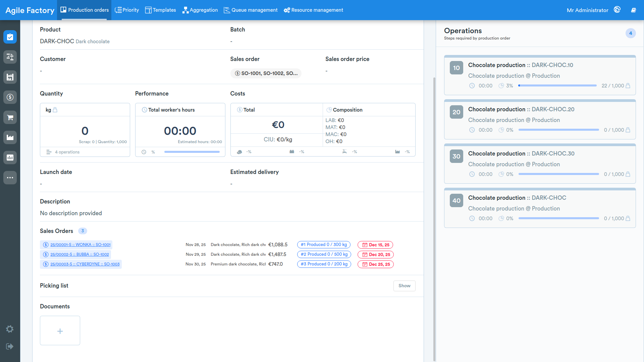Screen dimensions: 644x362
Task: Open Queue management tab
Action: click(x=251, y=10)
